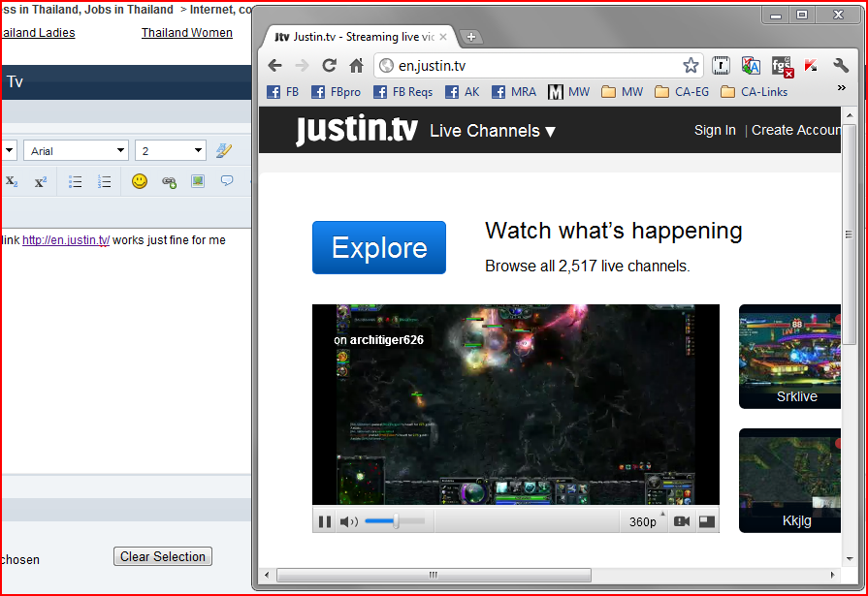Show hidden bookmarks with double chevron
Image resolution: width=868 pixels, height=596 pixels.
(x=842, y=88)
